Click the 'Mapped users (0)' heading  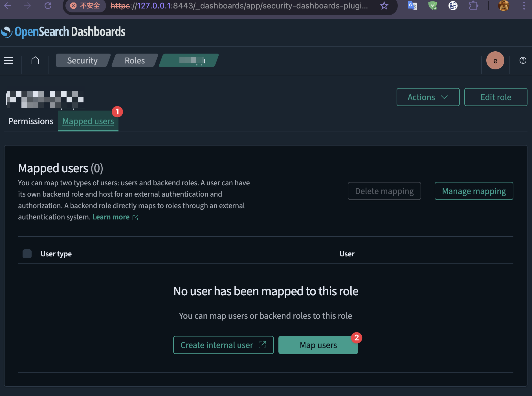pos(61,168)
